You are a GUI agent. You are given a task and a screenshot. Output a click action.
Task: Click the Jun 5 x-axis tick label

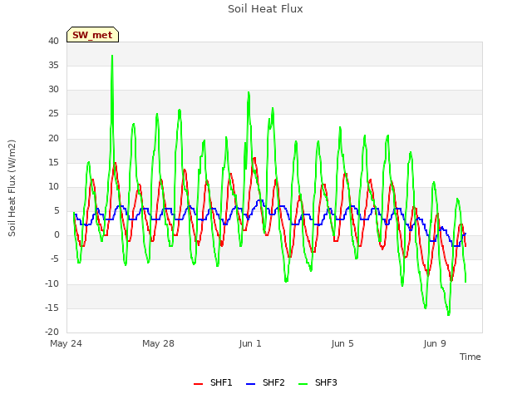[342, 343]
